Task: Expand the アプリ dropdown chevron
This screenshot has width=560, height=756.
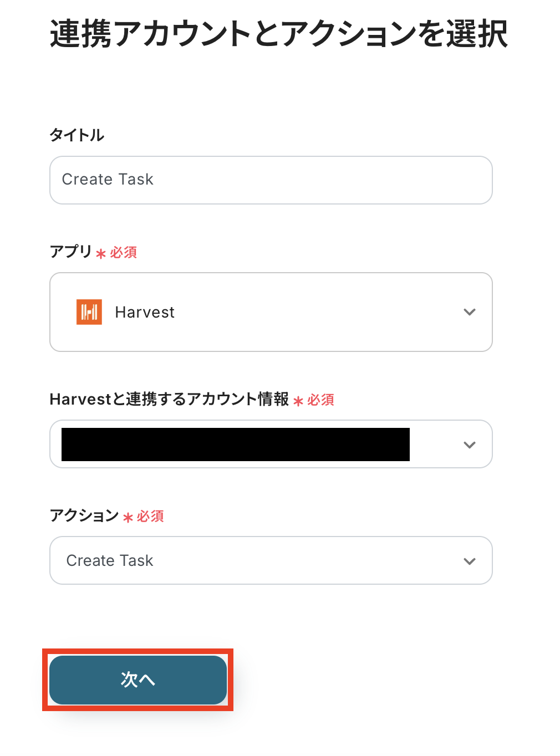Action: click(469, 312)
